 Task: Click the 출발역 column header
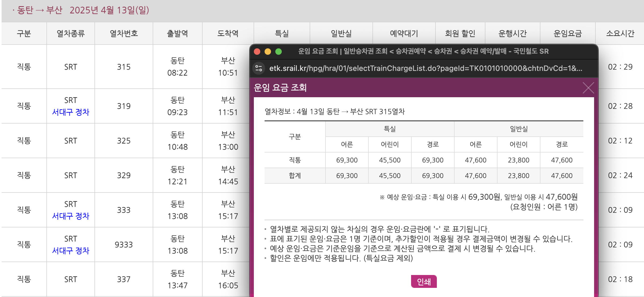[x=177, y=34]
